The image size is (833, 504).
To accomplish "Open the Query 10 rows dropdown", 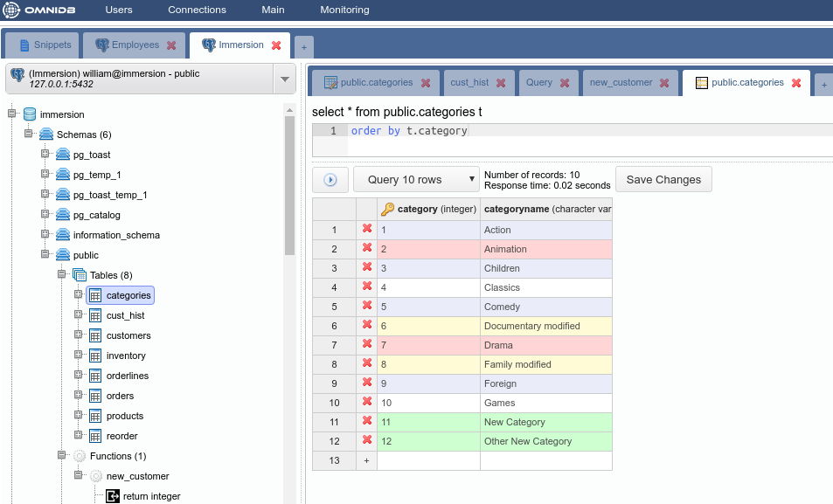I will pyautogui.click(x=417, y=180).
